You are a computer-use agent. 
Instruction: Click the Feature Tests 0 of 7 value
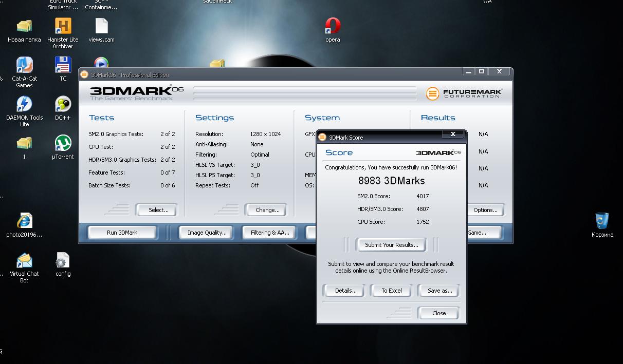[168, 173]
